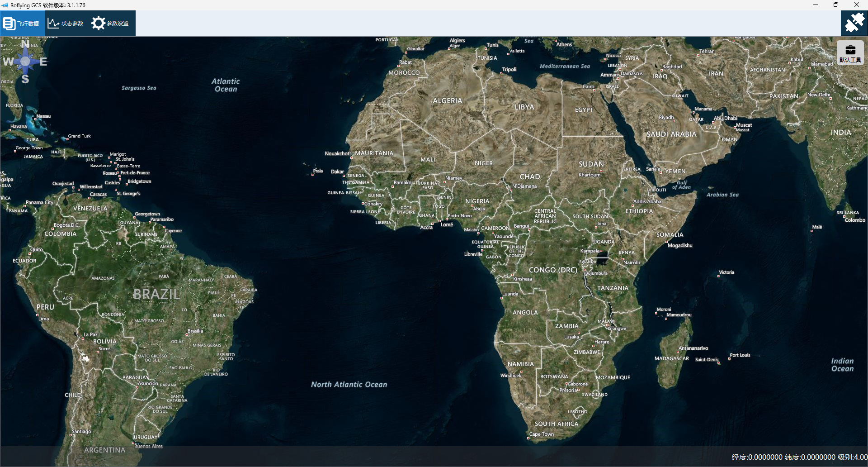Click the ETHIOPIA map label

(x=639, y=211)
